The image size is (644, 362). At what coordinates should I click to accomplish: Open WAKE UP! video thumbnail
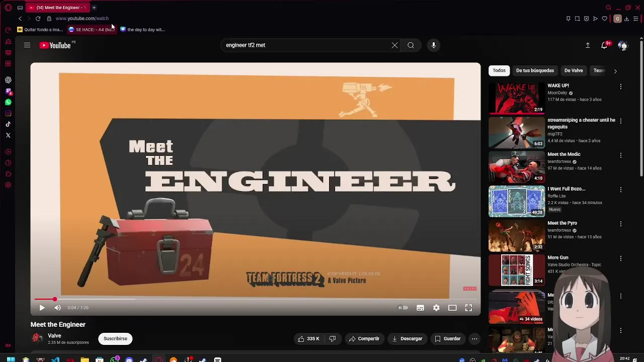pyautogui.click(x=517, y=98)
